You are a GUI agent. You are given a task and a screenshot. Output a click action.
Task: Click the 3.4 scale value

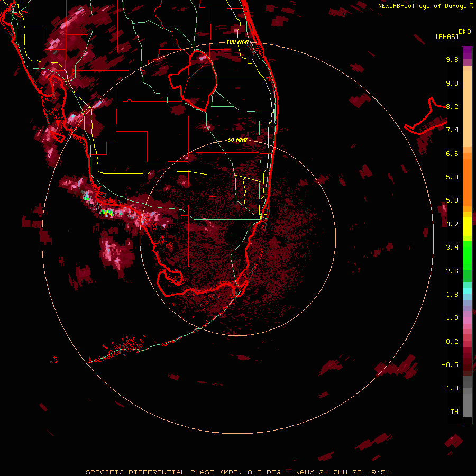click(452, 248)
